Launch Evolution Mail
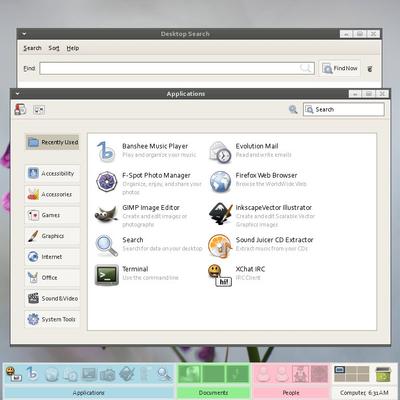The width and height of the screenshot is (400, 400). pyautogui.click(x=251, y=151)
